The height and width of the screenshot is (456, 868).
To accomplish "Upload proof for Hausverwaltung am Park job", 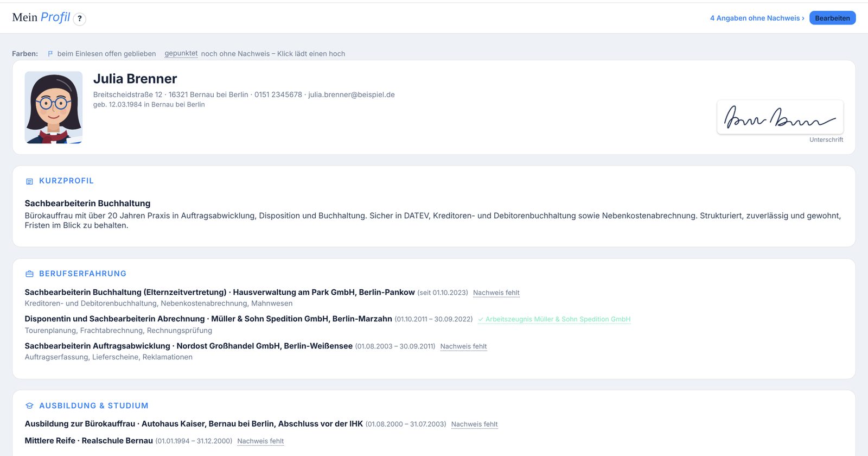I will coord(496,293).
